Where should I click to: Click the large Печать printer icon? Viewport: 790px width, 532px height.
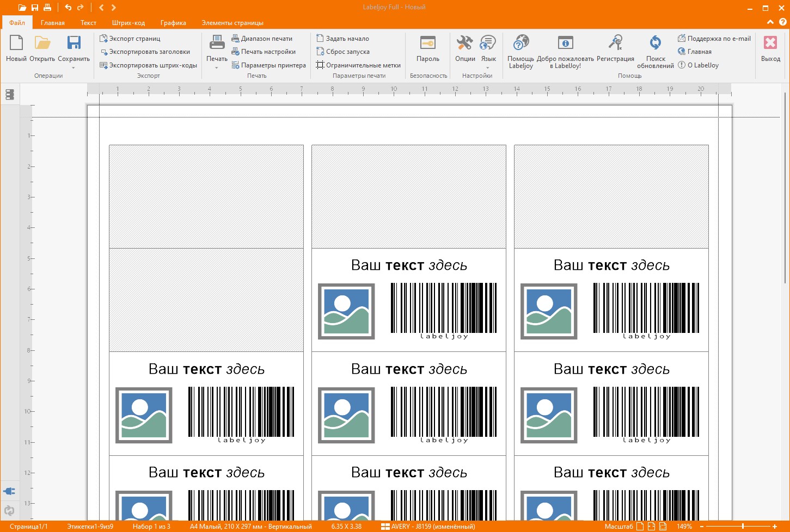click(x=217, y=43)
